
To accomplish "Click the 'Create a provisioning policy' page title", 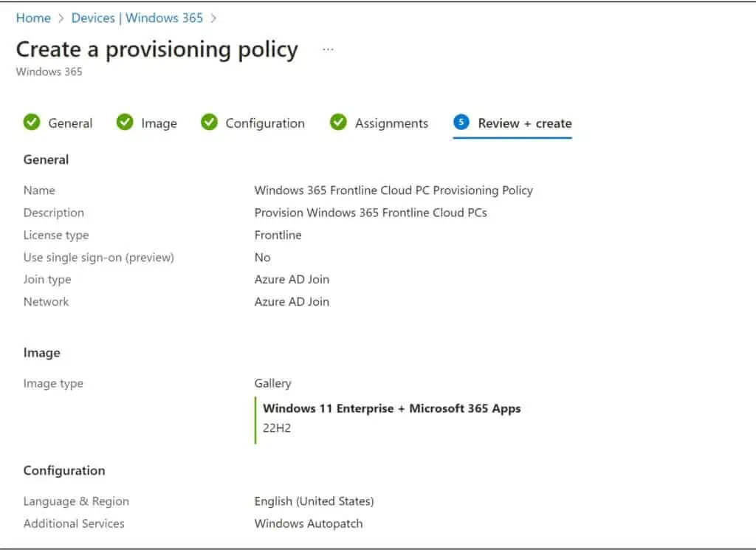I will click(x=157, y=50).
